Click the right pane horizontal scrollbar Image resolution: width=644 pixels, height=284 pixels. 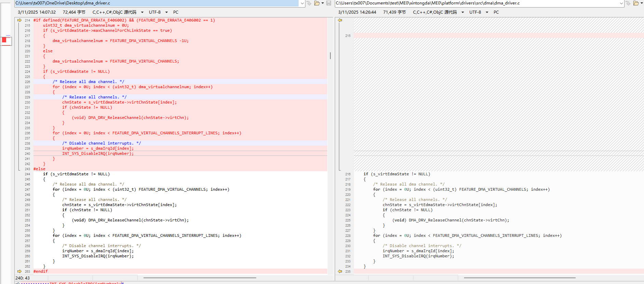[x=519, y=278]
